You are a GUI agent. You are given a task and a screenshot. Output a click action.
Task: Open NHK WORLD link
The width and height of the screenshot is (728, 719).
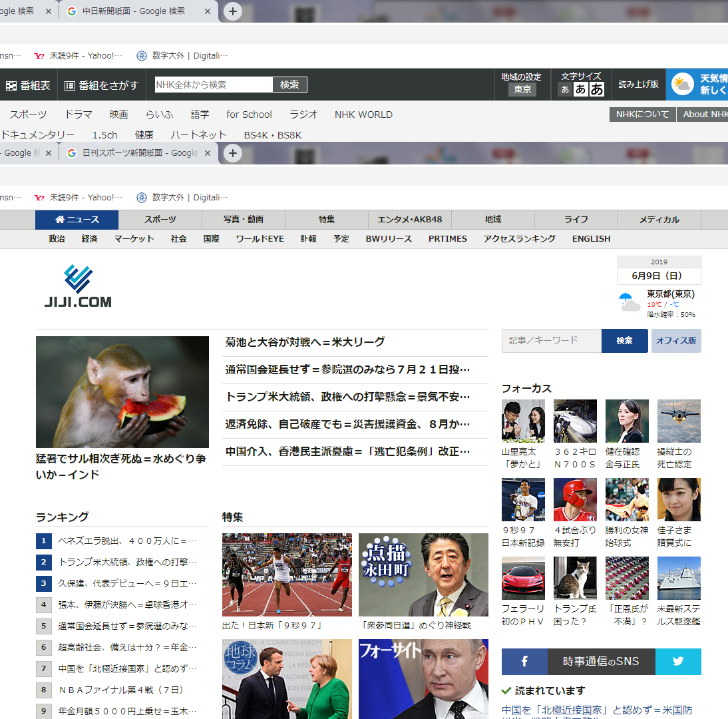(x=363, y=115)
